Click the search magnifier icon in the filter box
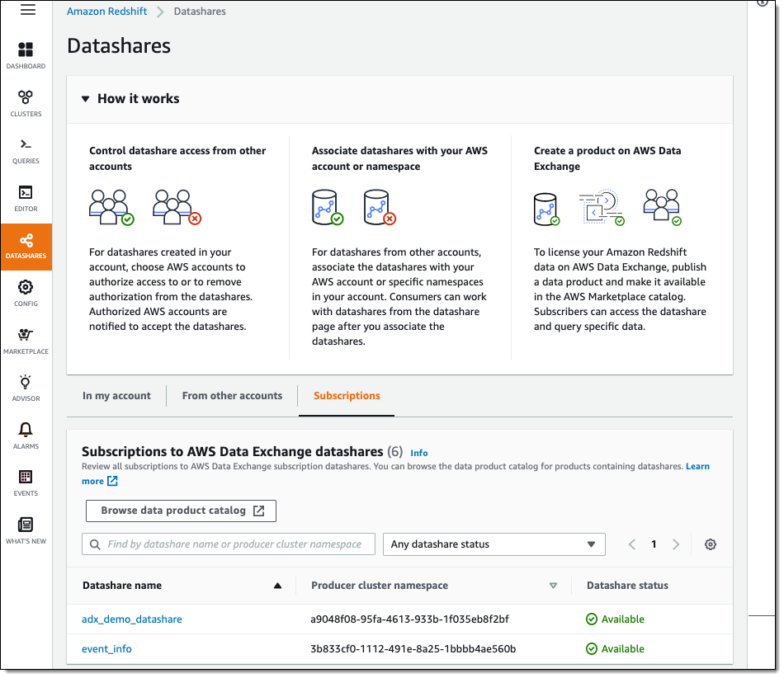 [95, 544]
